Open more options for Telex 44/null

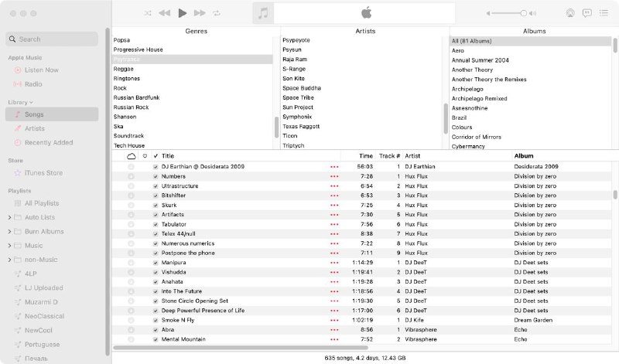pyautogui.click(x=334, y=234)
